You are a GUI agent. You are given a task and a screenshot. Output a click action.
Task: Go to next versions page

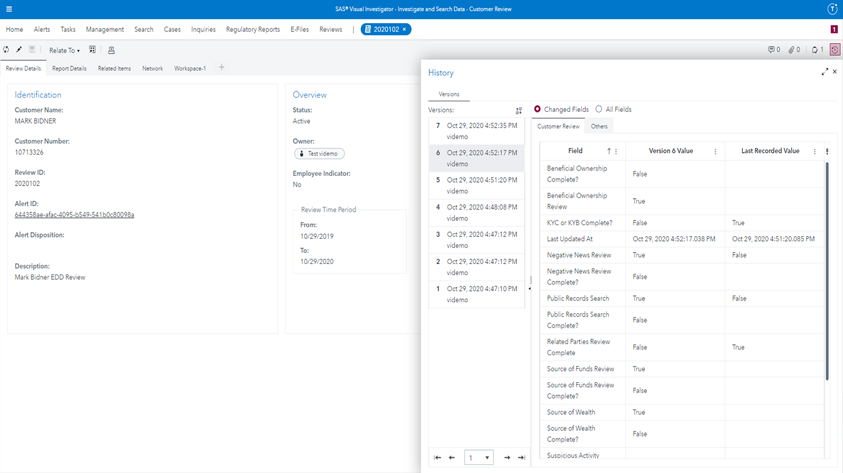point(507,457)
